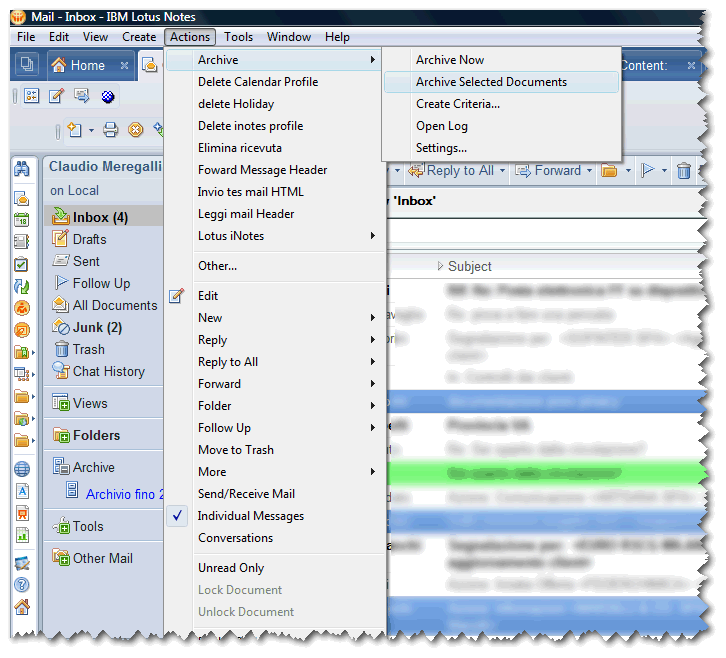Screen dimensions: 726x658
Task: Open dropdown arrow beside new document icon
Action: pos(91,130)
